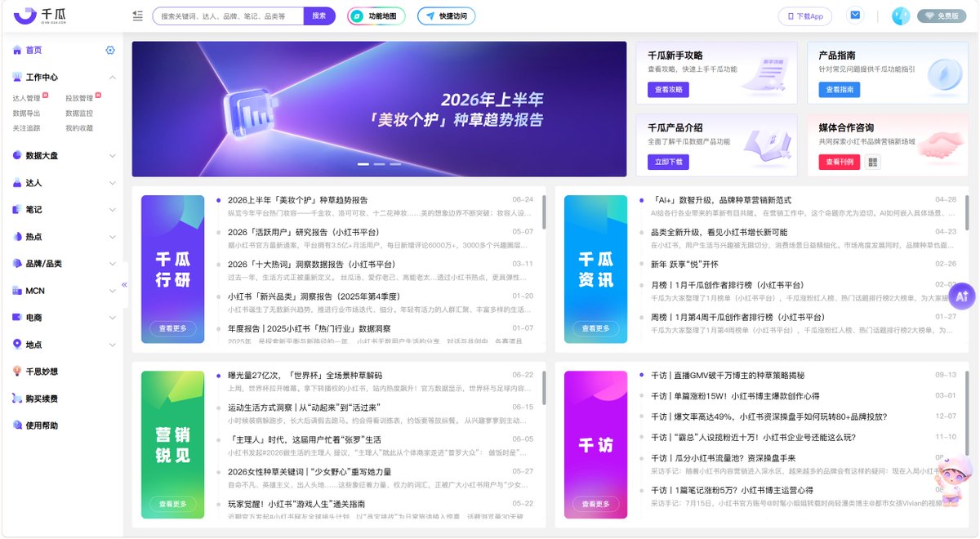Select the second carousel indicator on the banner
The height and width of the screenshot is (539, 980).
tap(379, 164)
